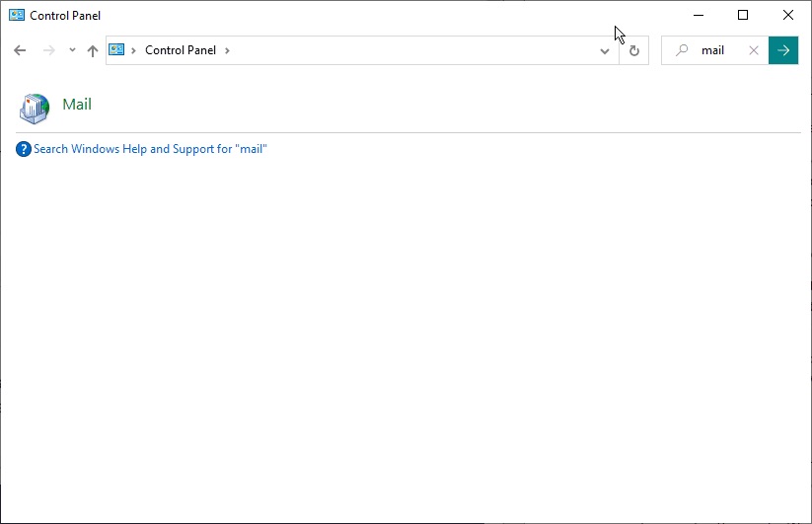Image resolution: width=812 pixels, height=524 pixels.
Task: Open the Mail applet icon
Action: (x=34, y=107)
